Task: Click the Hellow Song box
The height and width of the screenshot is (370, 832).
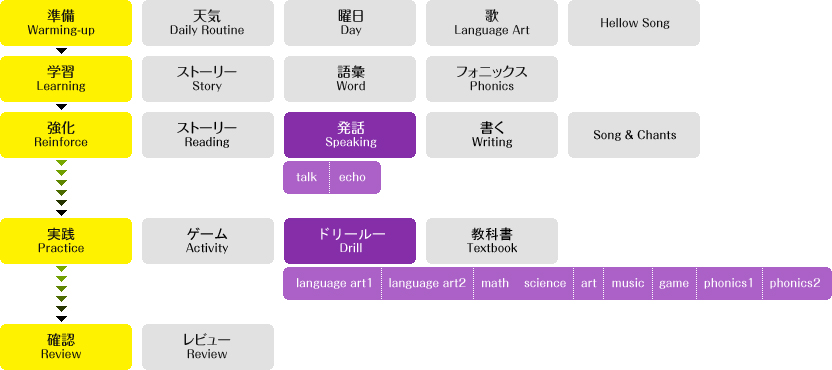Action: point(634,23)
